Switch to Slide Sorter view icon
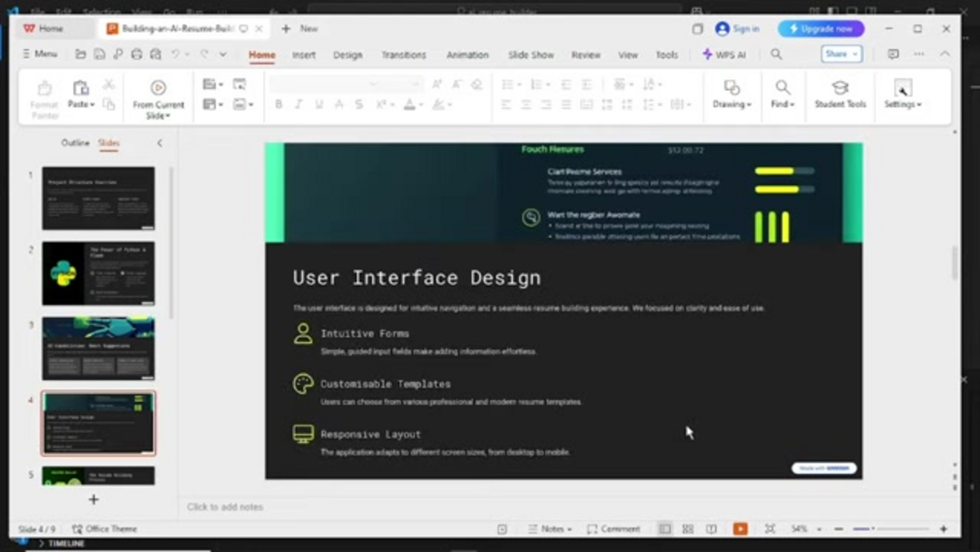Image resolution: width=980 pixels, height=552 pixels. coord(688,528)
